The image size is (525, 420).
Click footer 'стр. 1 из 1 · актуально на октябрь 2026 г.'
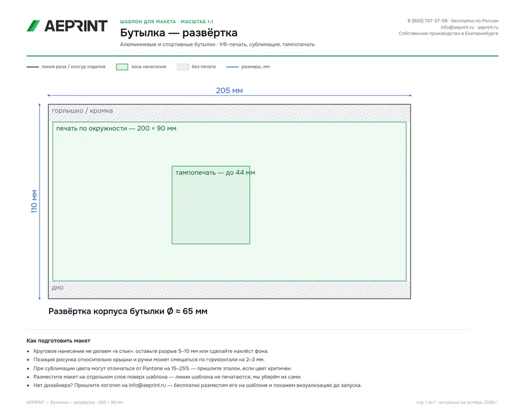point(457,402)
